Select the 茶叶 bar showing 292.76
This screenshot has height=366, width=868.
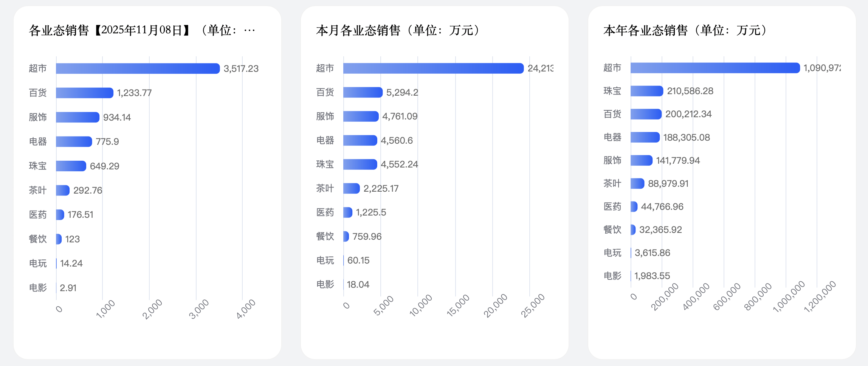pos(63,190)
